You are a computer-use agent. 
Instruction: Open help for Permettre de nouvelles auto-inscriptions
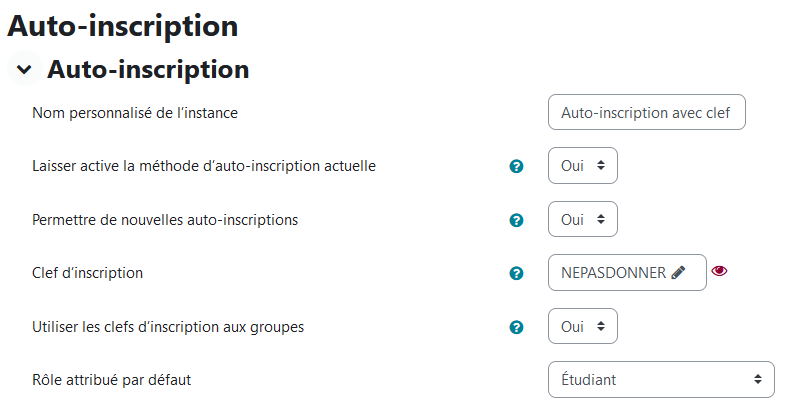pyautogui.click(x=516, y=220)
